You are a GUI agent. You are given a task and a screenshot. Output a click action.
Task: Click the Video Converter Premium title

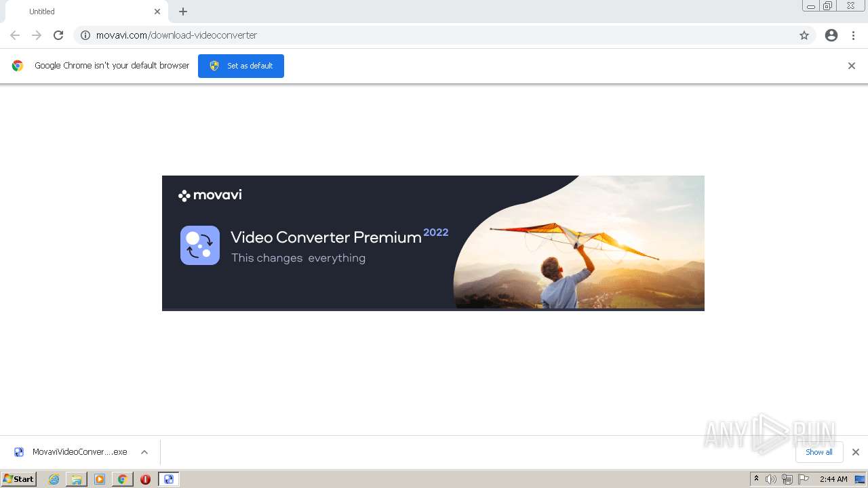326,237
